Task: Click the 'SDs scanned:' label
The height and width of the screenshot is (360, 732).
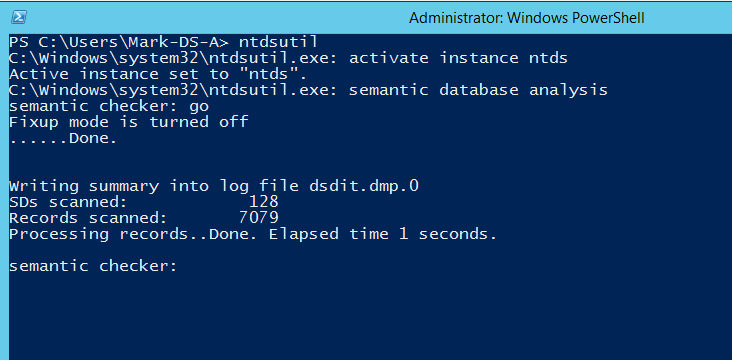Action: point(68,202)
